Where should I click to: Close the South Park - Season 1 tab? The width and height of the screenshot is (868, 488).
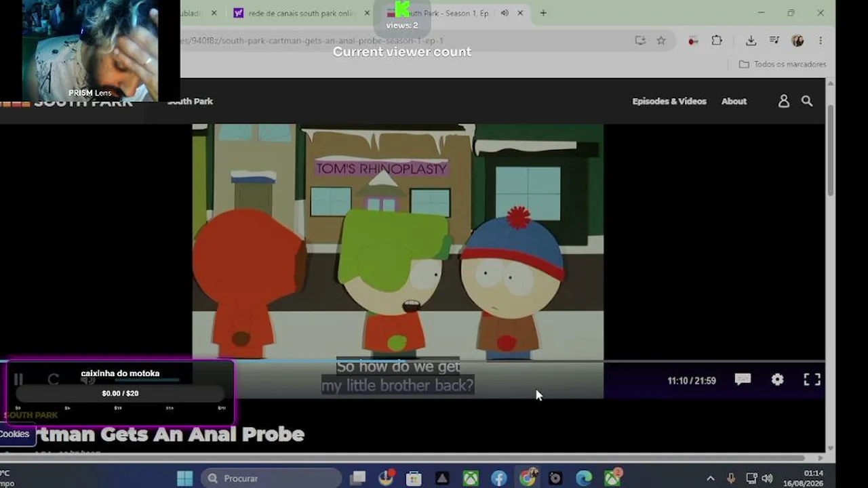(x=521, y=13)
